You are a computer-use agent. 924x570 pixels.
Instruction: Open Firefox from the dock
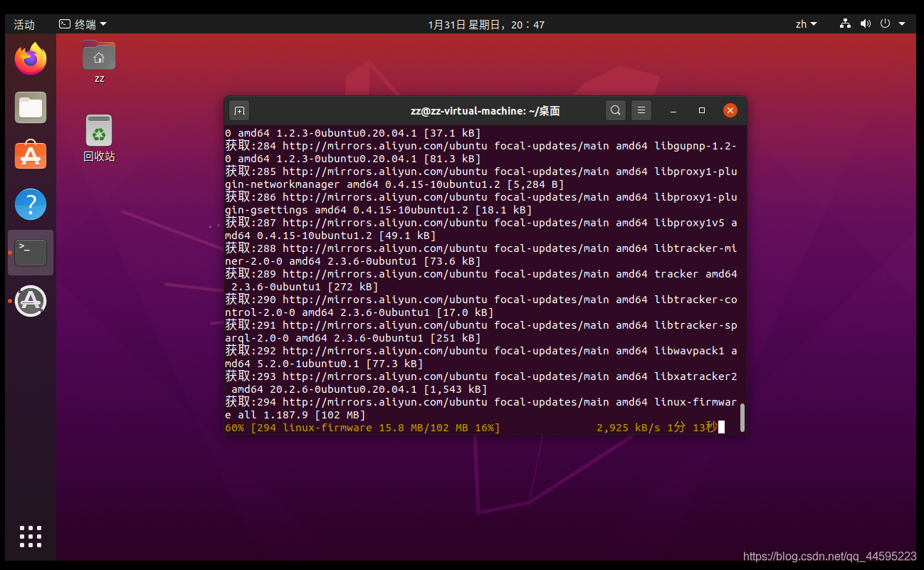pyautogui.click(x=31, y=59)
